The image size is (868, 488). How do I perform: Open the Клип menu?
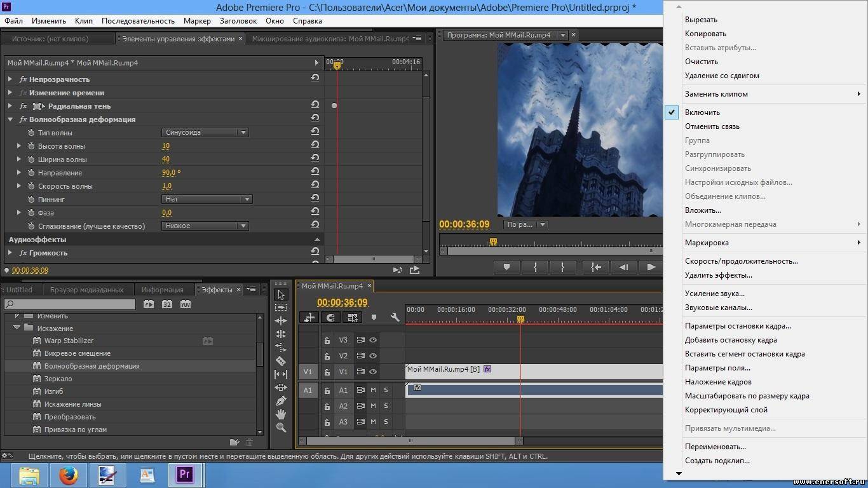(83, 21)
